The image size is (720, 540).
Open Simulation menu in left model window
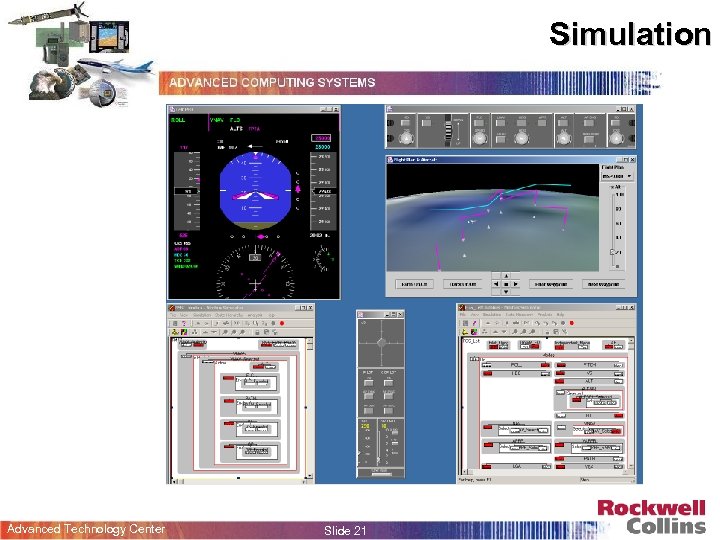[x=202, y=315]
